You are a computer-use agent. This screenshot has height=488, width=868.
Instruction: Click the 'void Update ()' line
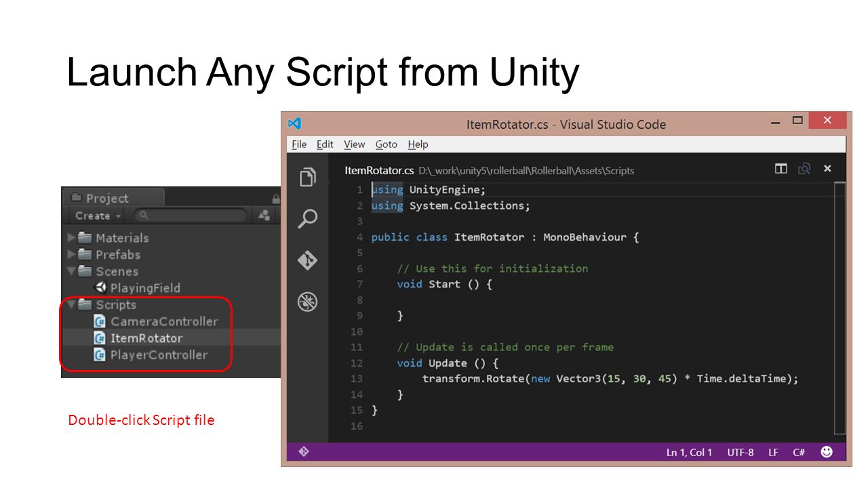tap(448, 363)
